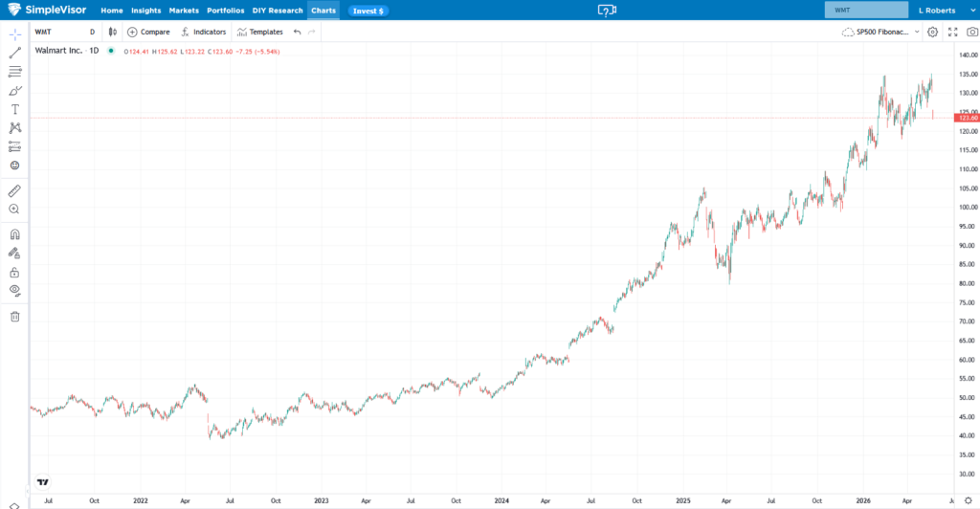Hide all drawings with eye icon

[x=15, y=291]
